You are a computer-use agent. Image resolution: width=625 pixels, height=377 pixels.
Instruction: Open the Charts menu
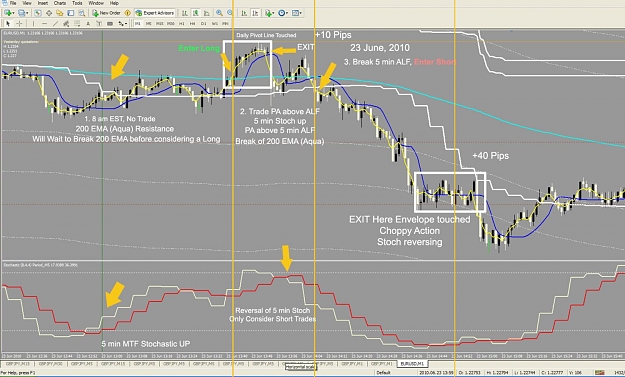pyautogui.click(x=60, y=3)
